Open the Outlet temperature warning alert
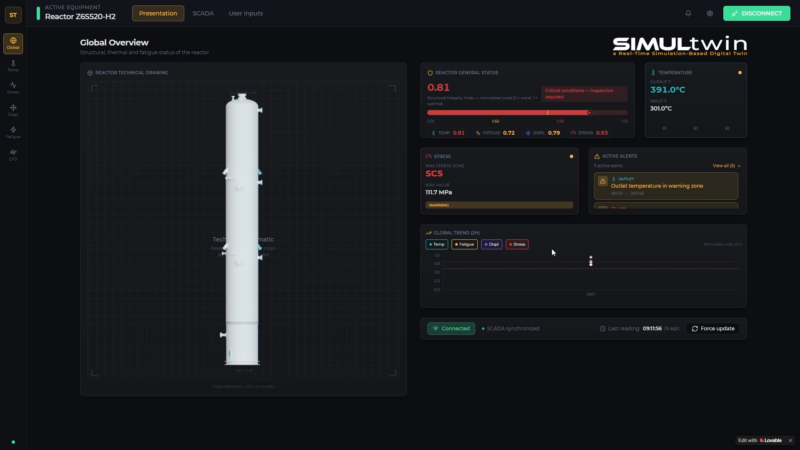The image size is (800, 450). (666, 185)
